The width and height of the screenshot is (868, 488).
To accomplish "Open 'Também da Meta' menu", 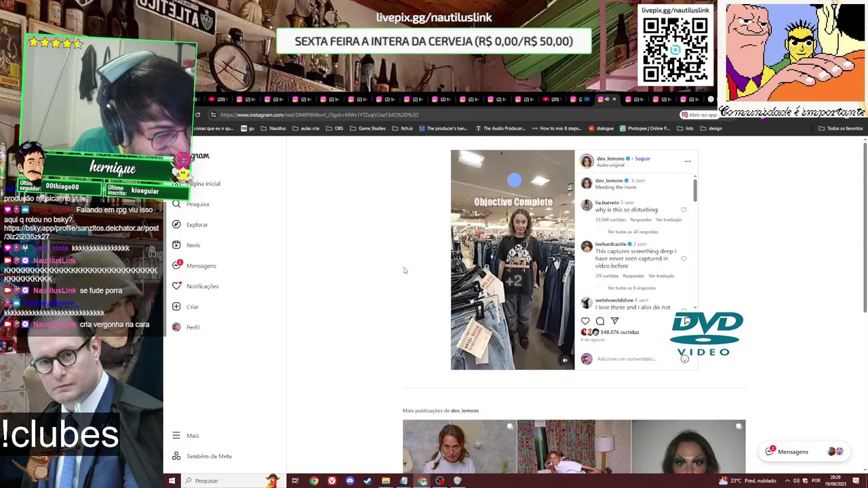I will pyautogui.click(x=202, y=456).
